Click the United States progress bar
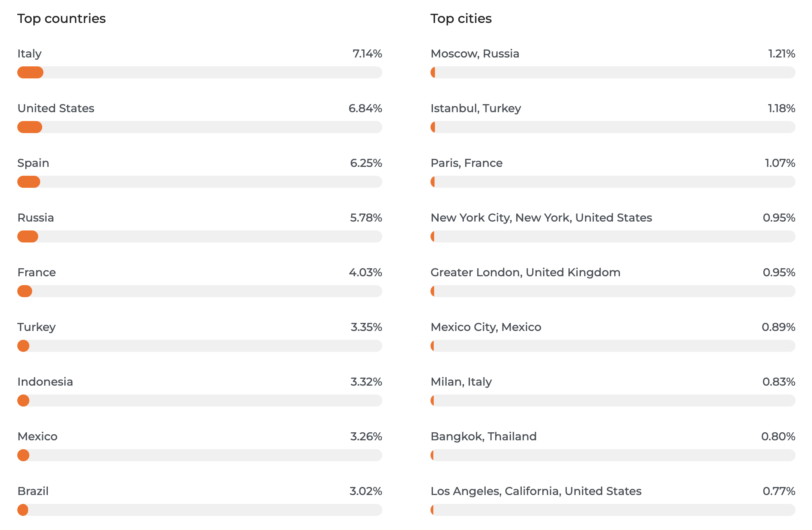 199,127
